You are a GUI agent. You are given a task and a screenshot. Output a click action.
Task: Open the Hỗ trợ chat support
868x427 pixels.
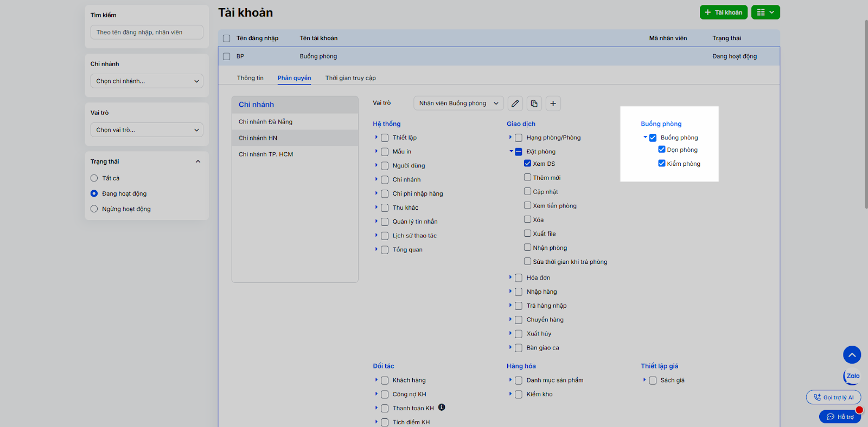click(x=840, y=417)
